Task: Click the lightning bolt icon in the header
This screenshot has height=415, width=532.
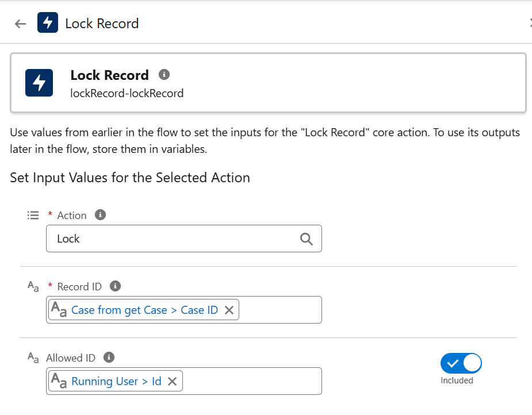Action: point(48,23)
